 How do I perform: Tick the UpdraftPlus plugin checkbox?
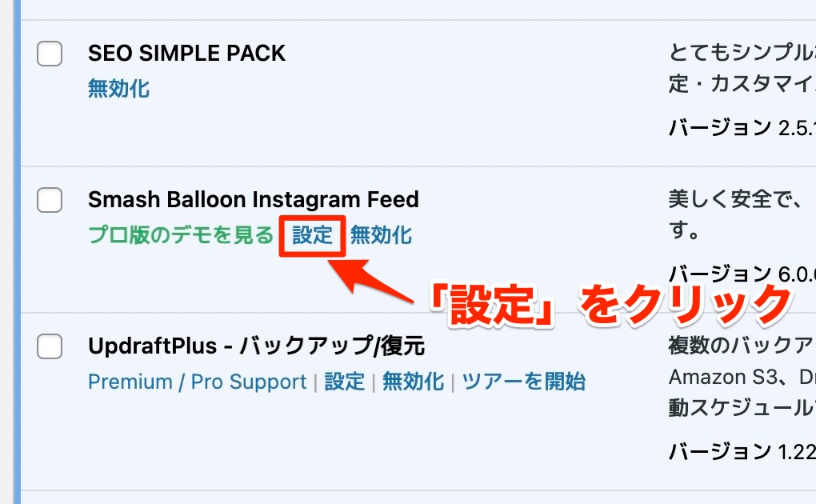click(x=50, y=346)
